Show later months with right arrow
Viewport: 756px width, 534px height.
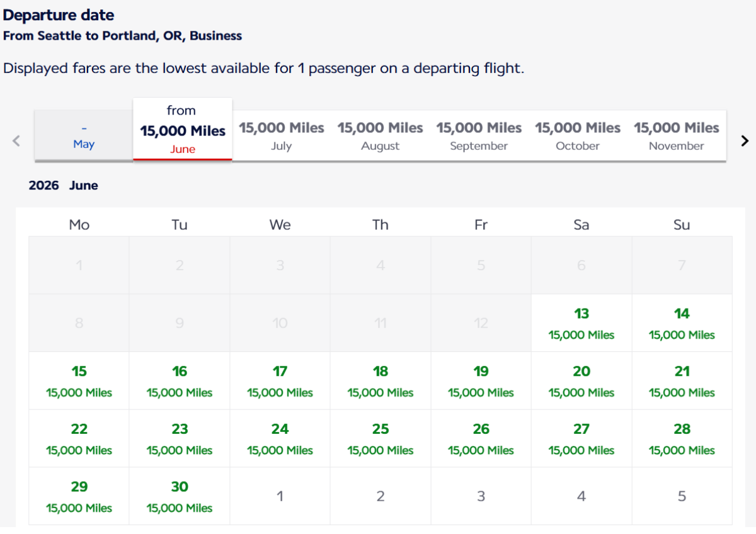pos(745,141)
